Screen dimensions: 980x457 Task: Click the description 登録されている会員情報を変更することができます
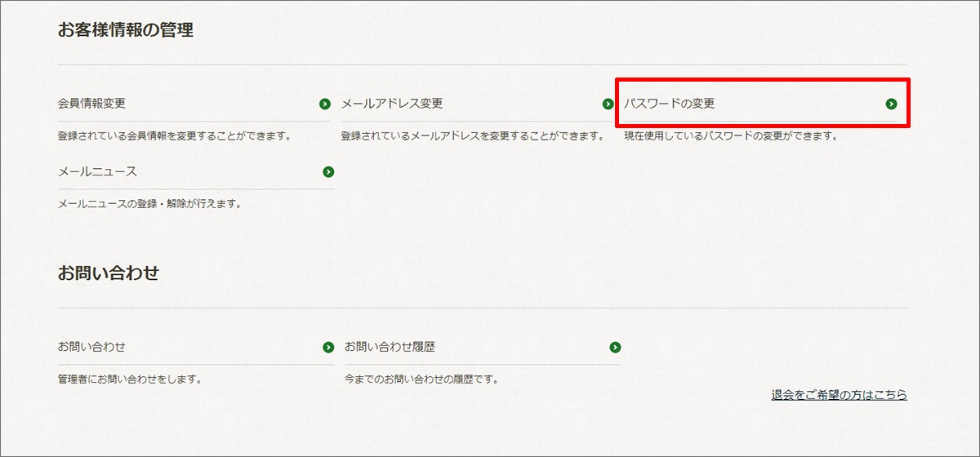point(175,136)
